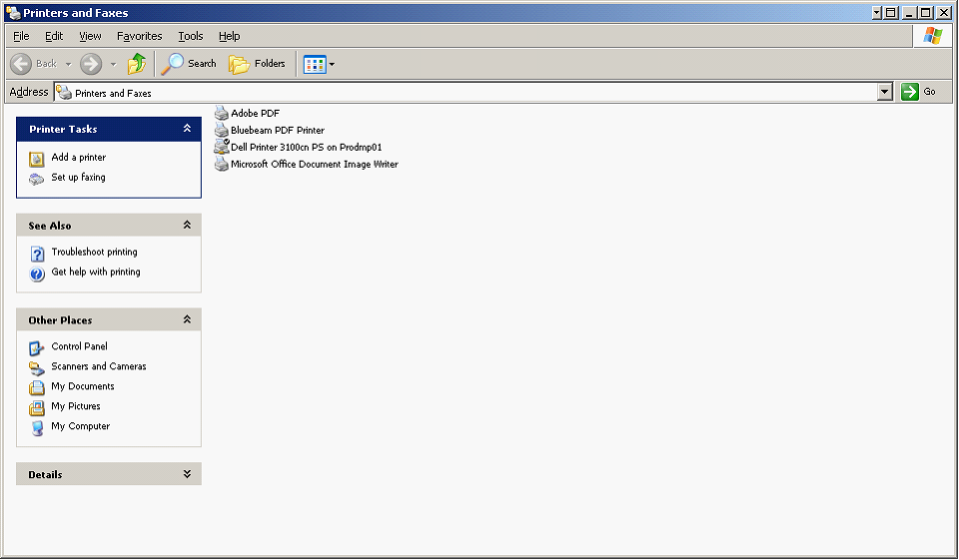Click the Up folder toolbar icon
This screenshot has width=959, height=560.
[x=137, y=64]
